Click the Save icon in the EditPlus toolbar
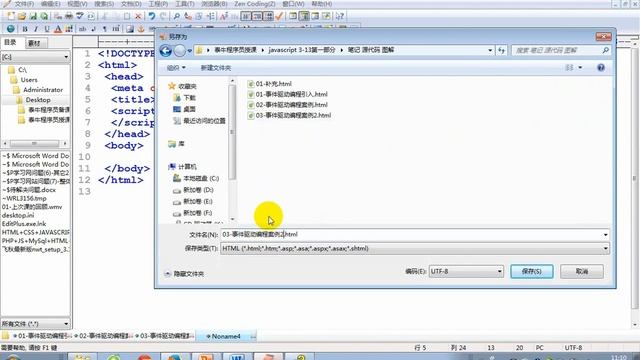Viewport: 640px width, 360px height. (x=33, y=16)
